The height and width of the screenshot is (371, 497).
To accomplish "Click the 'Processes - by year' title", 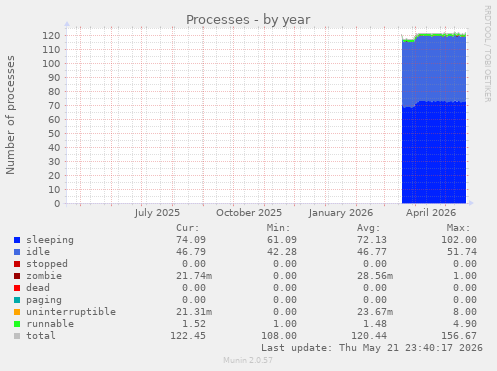I will tap(248, 20).
